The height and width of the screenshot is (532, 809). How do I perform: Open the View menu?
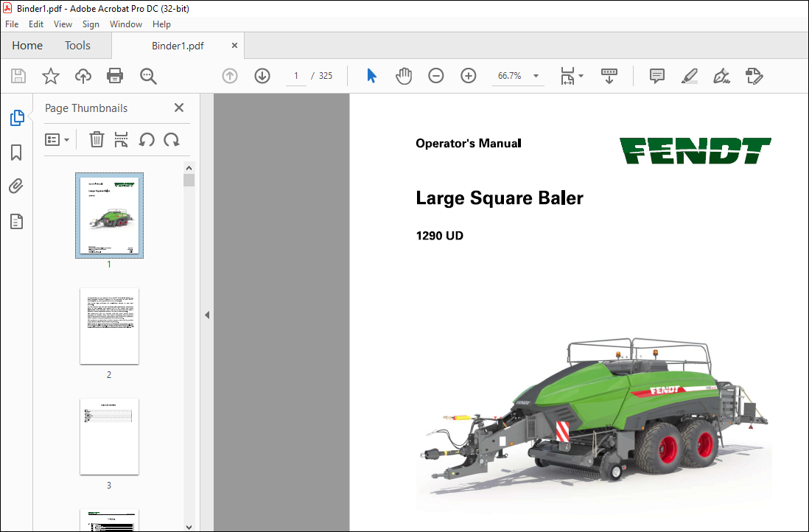coord(63,24)
